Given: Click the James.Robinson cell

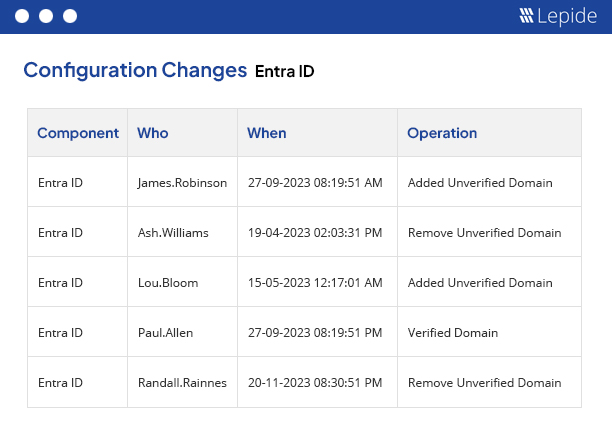Looking at the screenshot, I should pyautogui.click(x=182, y=183).
